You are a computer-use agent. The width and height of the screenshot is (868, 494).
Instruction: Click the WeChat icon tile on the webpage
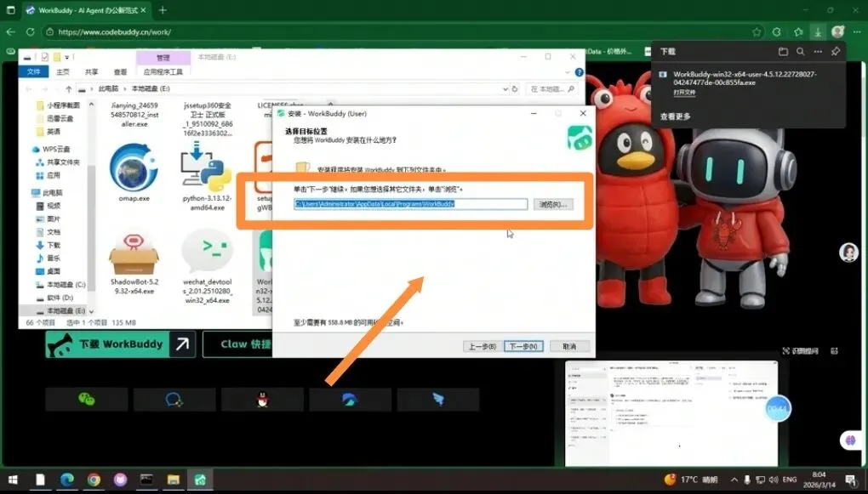point(86,400)
